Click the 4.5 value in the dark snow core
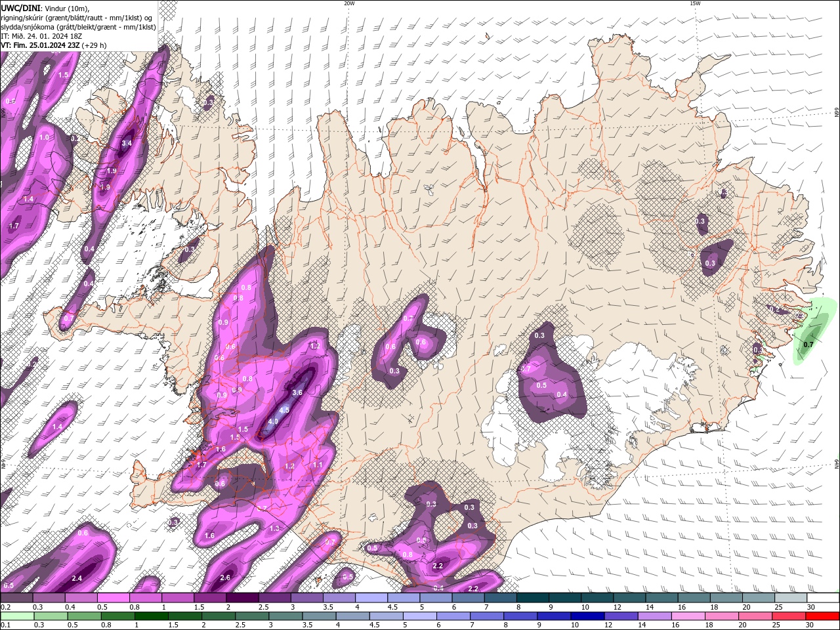 (284, 409)
